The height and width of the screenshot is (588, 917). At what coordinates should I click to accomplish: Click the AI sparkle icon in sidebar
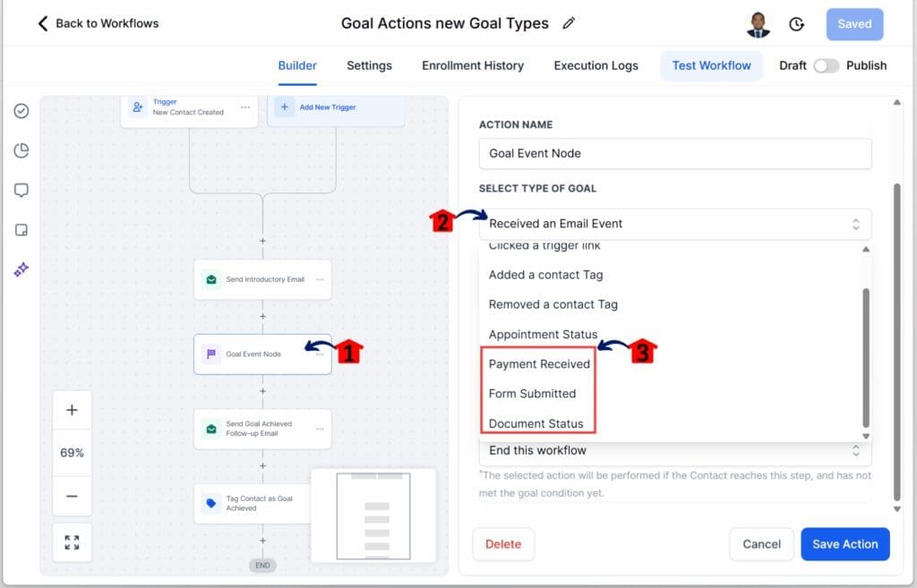[x=21, y=269]
